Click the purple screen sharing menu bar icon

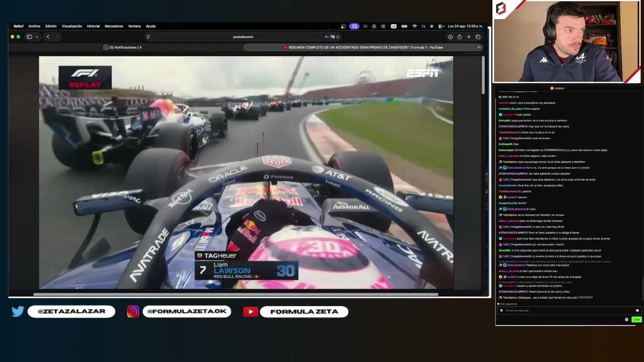pos(355,26)
